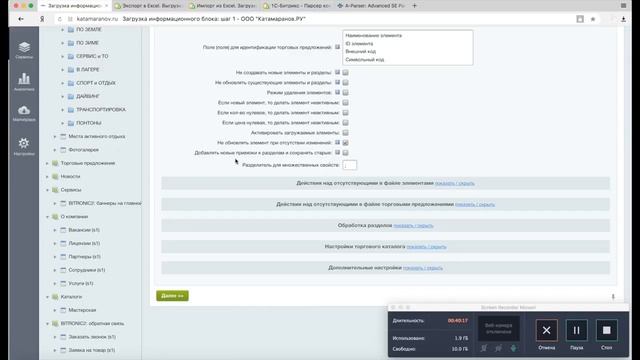640x360 pixels.
Task: Collapse the О компании tree node arrow
Action: [47, 217]
